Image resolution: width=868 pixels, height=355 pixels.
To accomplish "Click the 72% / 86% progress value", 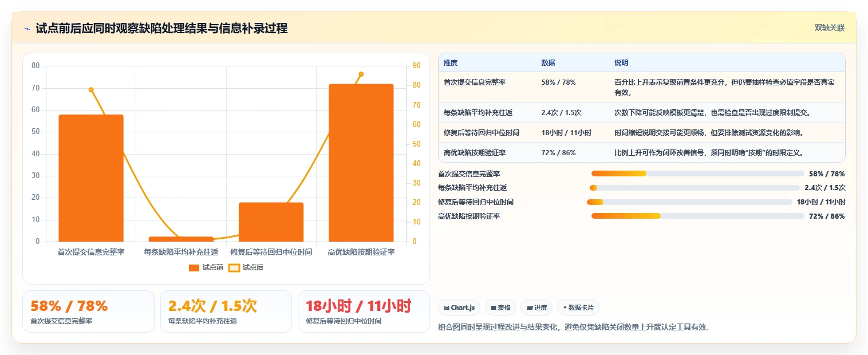I will [827, 216].
